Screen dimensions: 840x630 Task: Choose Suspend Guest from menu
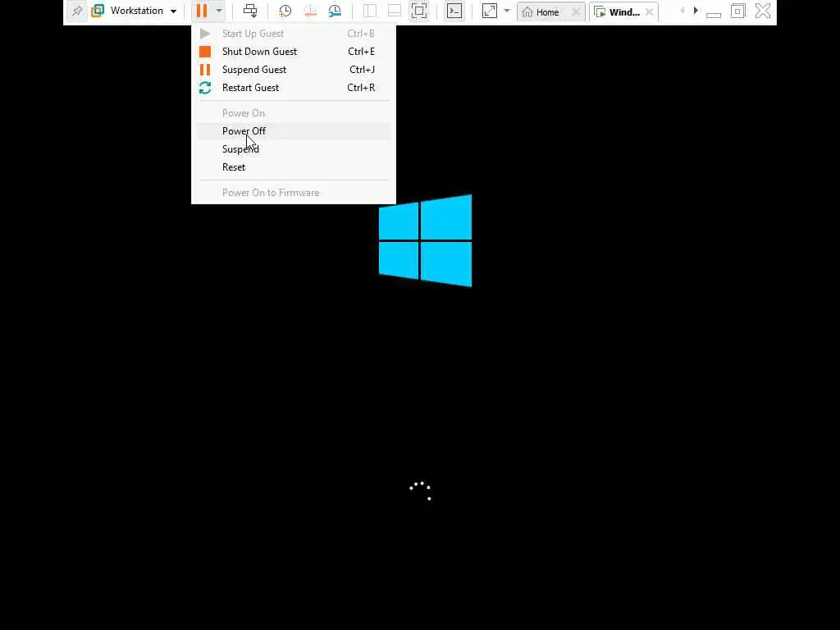pyautogui.click(x=294, y=70)
